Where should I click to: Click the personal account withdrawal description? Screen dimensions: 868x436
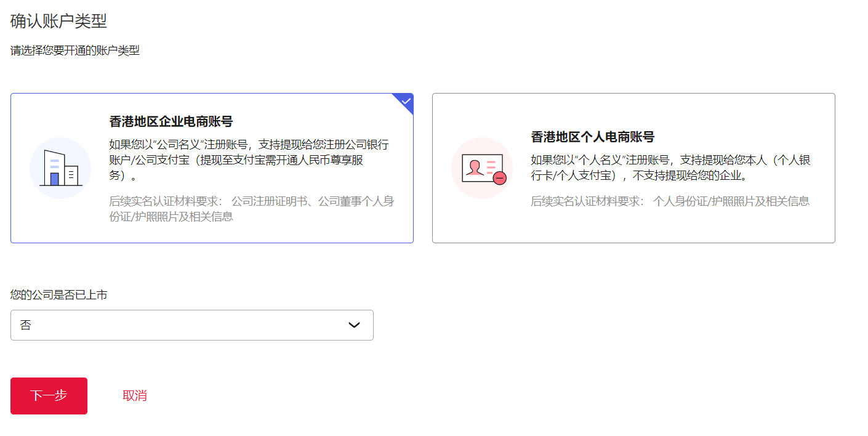point(670,168)
